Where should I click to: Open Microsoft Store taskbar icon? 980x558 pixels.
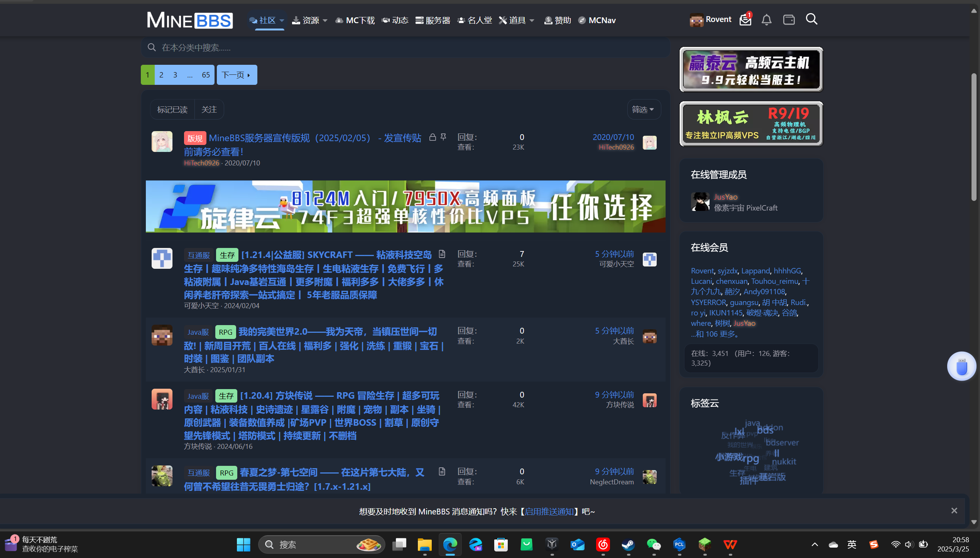click(501, 545)
